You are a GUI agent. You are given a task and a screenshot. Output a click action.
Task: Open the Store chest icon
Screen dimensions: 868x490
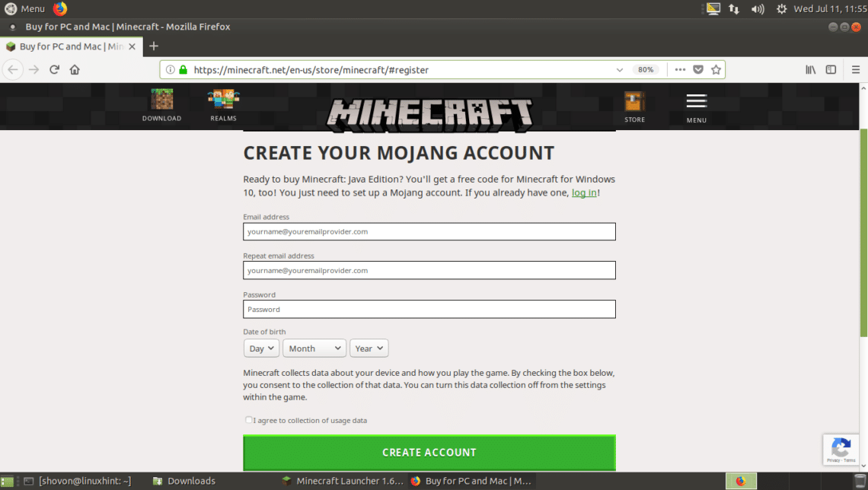[634, 102]
